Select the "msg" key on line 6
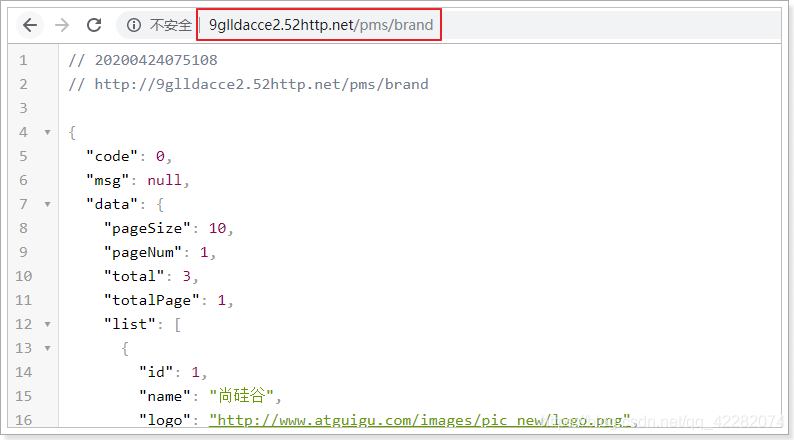Screen dimensions: 794x440 pos(107,181)
